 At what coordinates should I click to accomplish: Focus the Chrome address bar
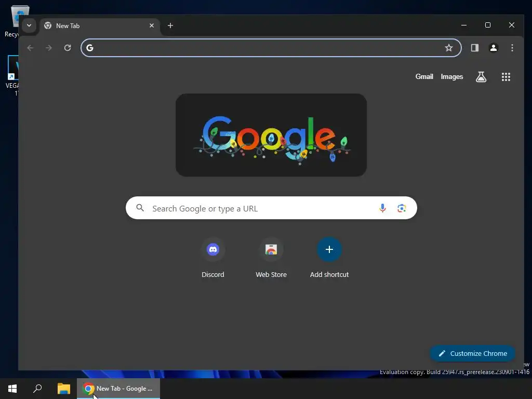[x=271, y=48]
